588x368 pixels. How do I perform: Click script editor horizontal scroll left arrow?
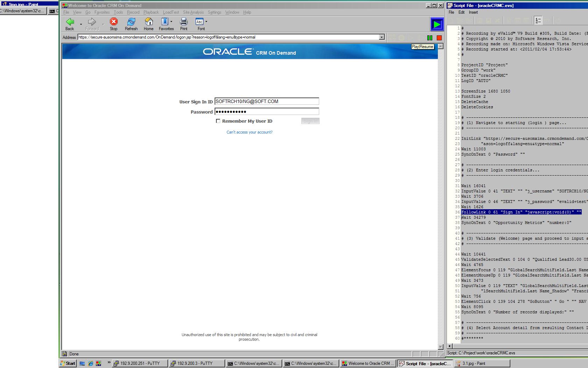pos(450,346)
